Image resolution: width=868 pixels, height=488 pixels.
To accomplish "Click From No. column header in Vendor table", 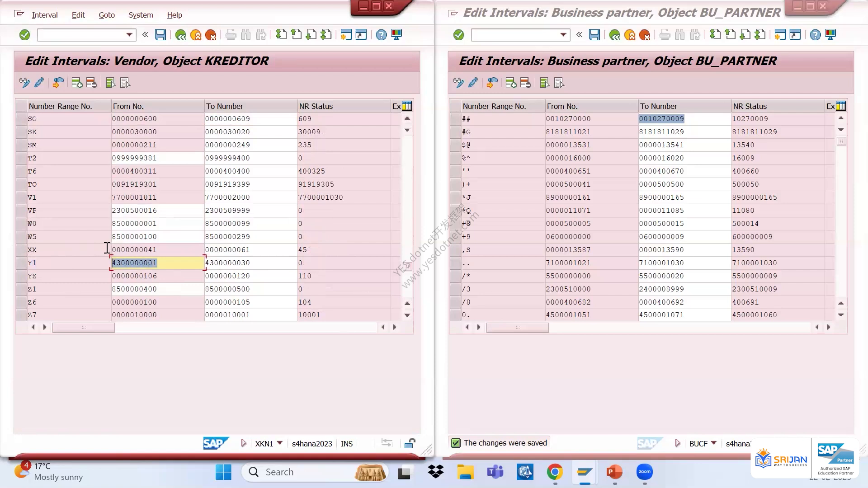I will coord(158,106).
